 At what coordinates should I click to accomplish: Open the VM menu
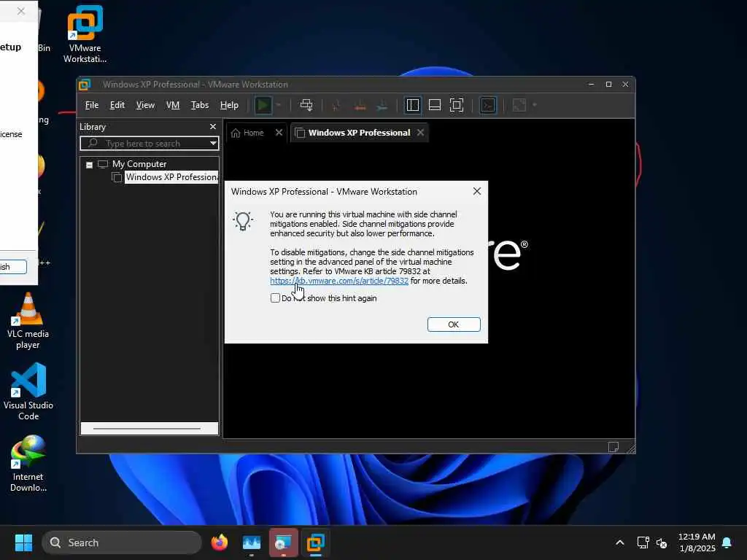[172, 105]
